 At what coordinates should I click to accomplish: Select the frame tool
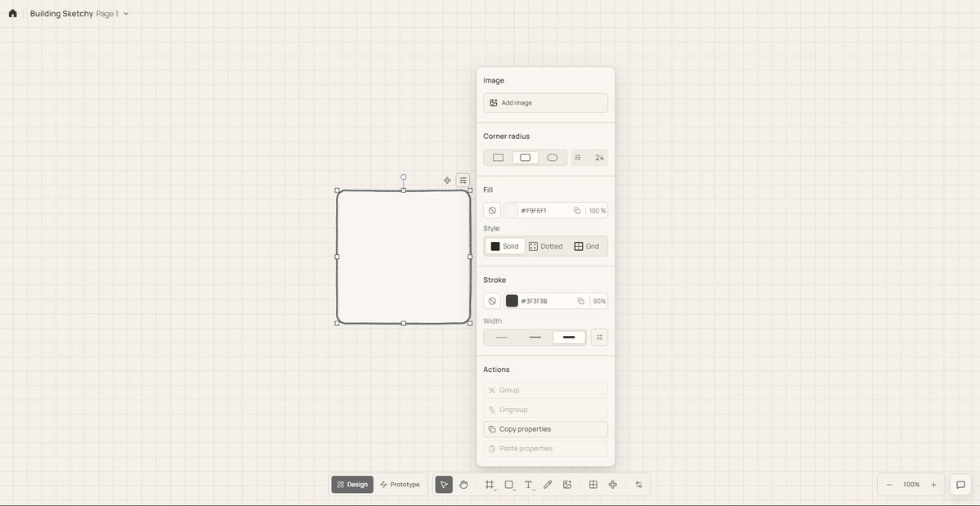490,485
